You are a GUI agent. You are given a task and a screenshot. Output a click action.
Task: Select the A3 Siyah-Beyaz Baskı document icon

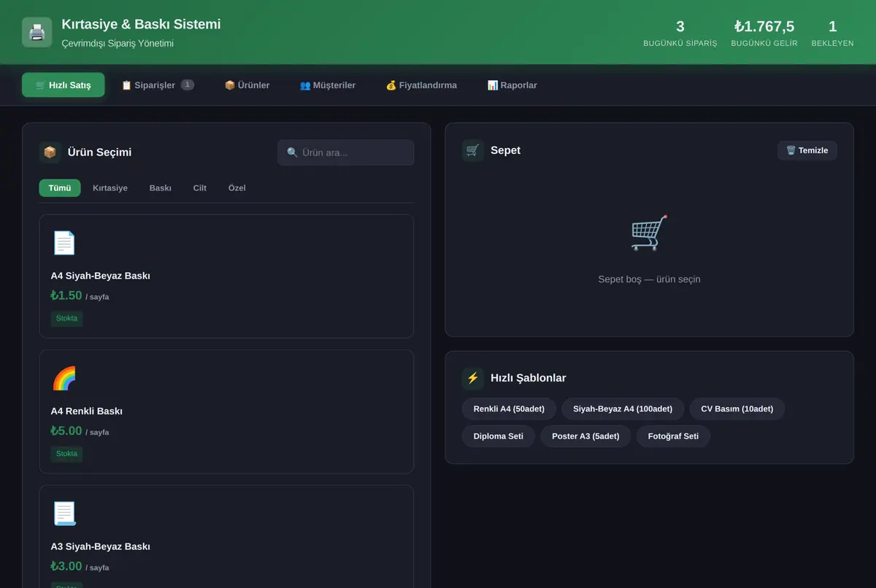(x=64, y=514)
